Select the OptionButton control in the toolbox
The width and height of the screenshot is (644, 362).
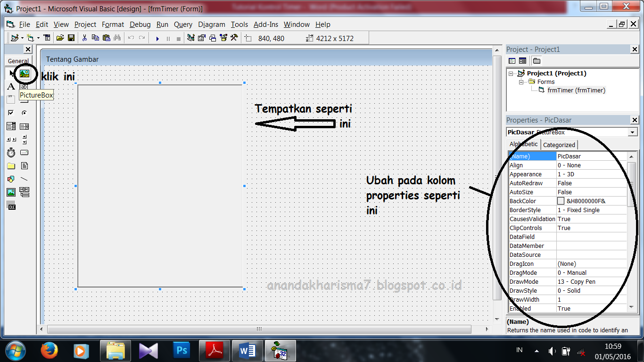click(24, 112)
